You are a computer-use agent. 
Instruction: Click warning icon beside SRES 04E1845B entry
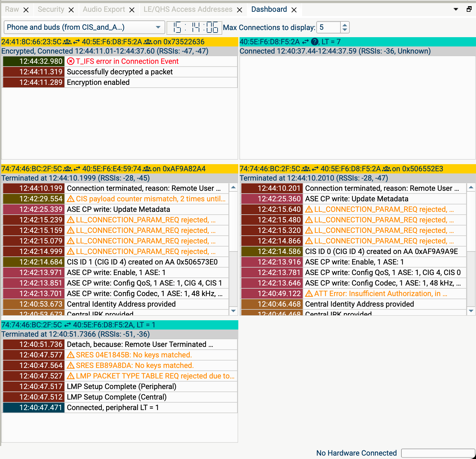pyautogui.click(x=71, y=355)
